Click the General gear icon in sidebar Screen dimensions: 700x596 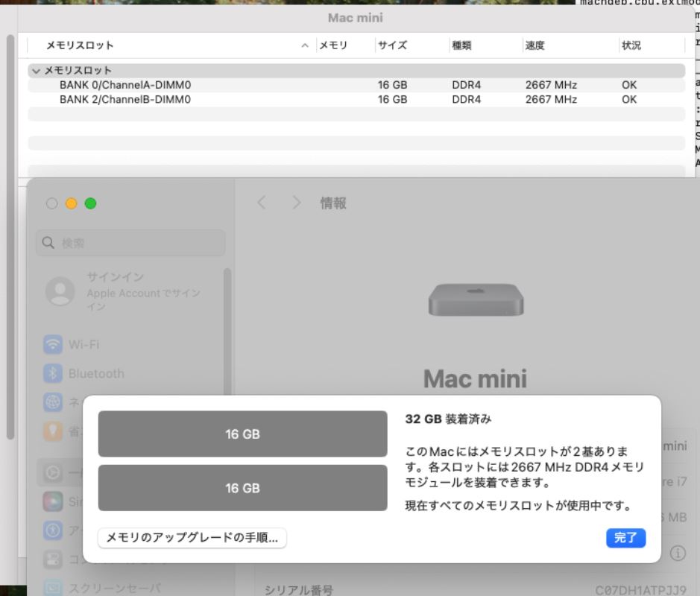pos(53,472)
